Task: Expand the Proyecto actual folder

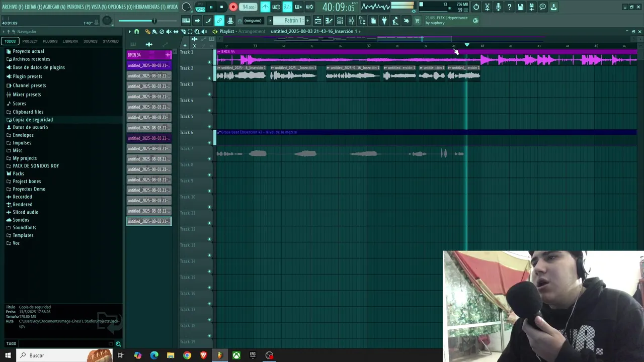Action: tap(28, 51)
